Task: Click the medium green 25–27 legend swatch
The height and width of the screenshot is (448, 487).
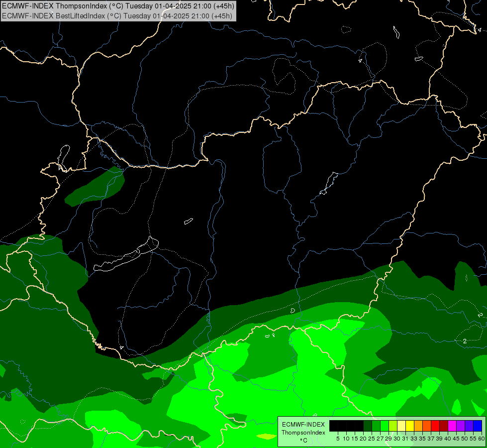Action: point(376,426)
